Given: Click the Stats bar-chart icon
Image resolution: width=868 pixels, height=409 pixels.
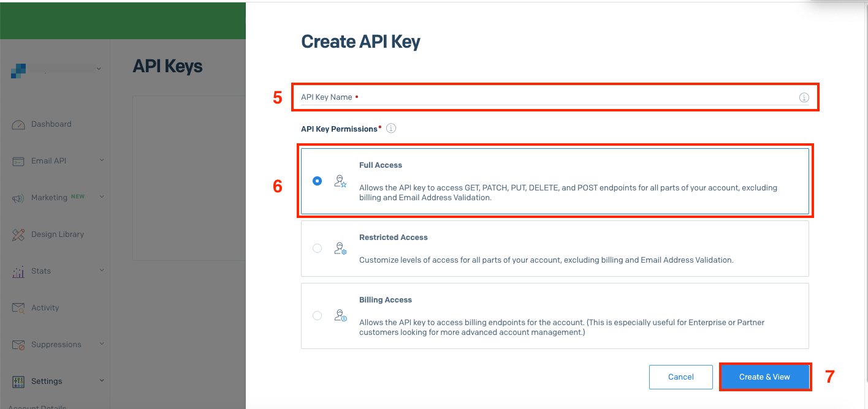Looking at the screenshot, I should point(18,271).
